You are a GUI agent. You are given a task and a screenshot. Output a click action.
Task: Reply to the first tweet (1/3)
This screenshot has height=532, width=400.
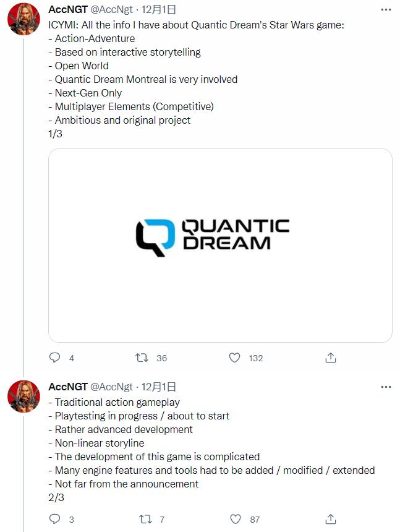coord(54,358)
